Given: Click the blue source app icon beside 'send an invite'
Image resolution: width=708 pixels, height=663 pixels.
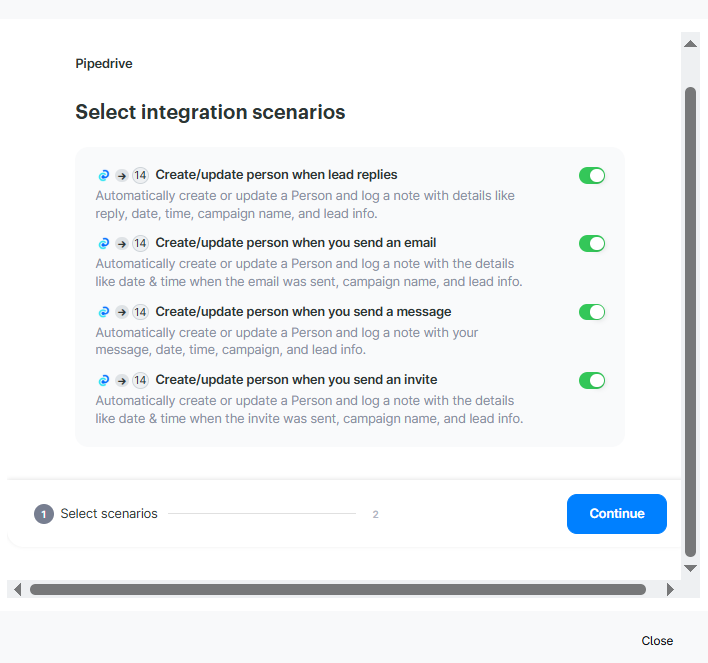Looking at the screenshot, I should pos(103,380).
